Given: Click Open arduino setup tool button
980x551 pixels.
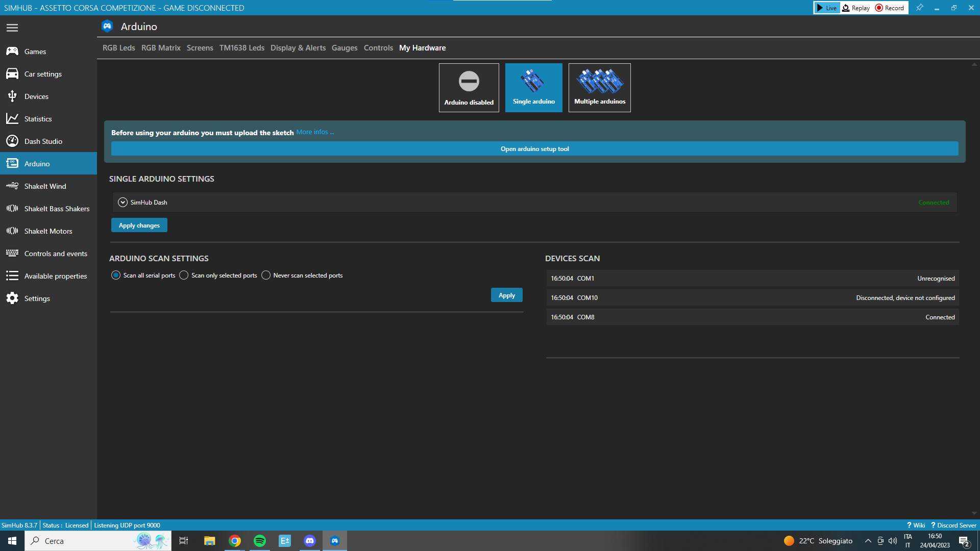Looking at the screenshot, I should tap(534, 149).
